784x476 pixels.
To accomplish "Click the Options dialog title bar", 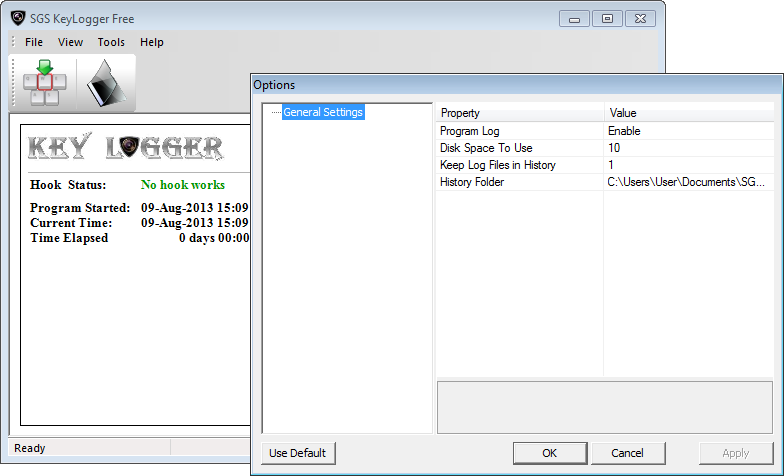I will pos(517,85).
